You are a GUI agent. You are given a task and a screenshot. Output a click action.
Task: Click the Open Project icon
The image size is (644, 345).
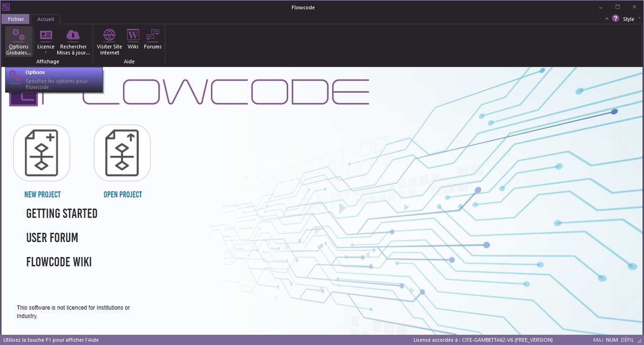tap(122, 153)
